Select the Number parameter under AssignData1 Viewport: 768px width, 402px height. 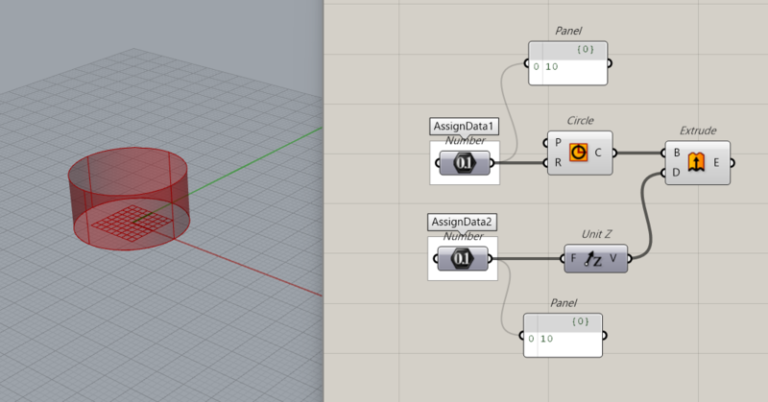tap(463, 162)
